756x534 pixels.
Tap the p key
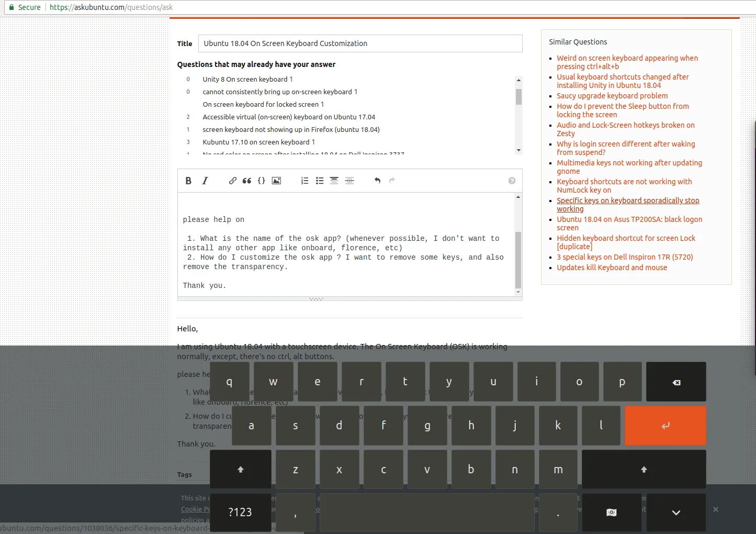pyautogui.click(x=622, y=382)
